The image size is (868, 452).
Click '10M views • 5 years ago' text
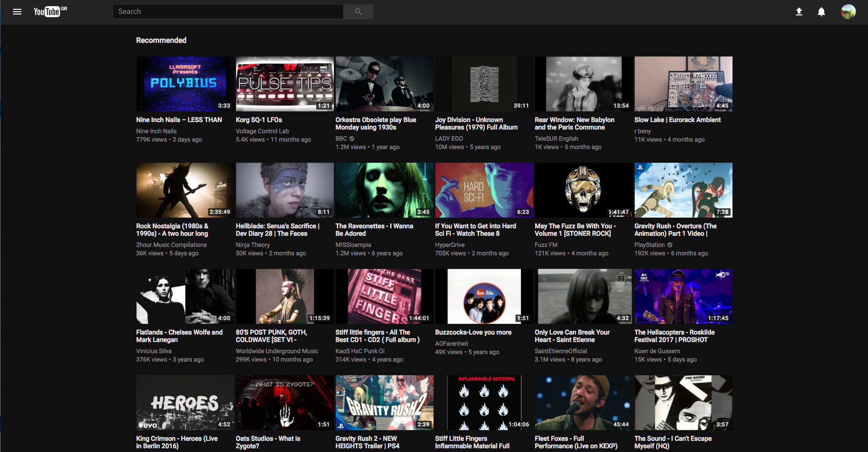click(x=468, y=147)
